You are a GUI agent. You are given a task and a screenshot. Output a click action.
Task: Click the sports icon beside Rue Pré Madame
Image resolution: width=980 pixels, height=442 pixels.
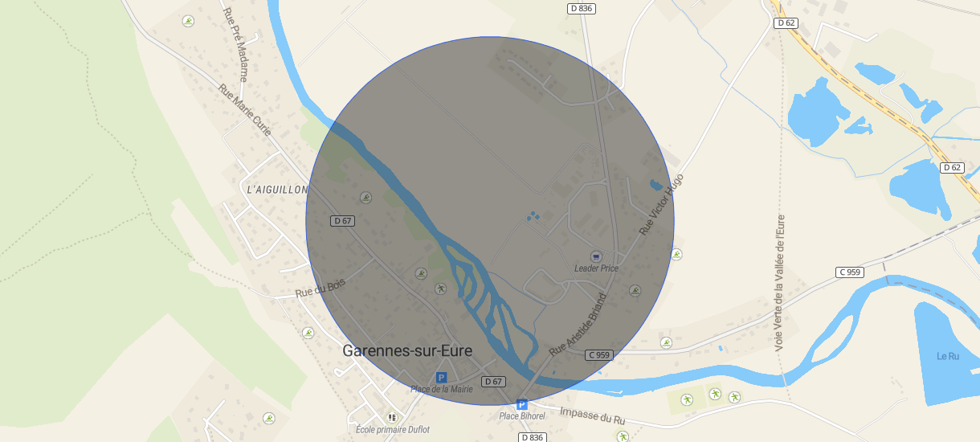click(x=188, y=21)
